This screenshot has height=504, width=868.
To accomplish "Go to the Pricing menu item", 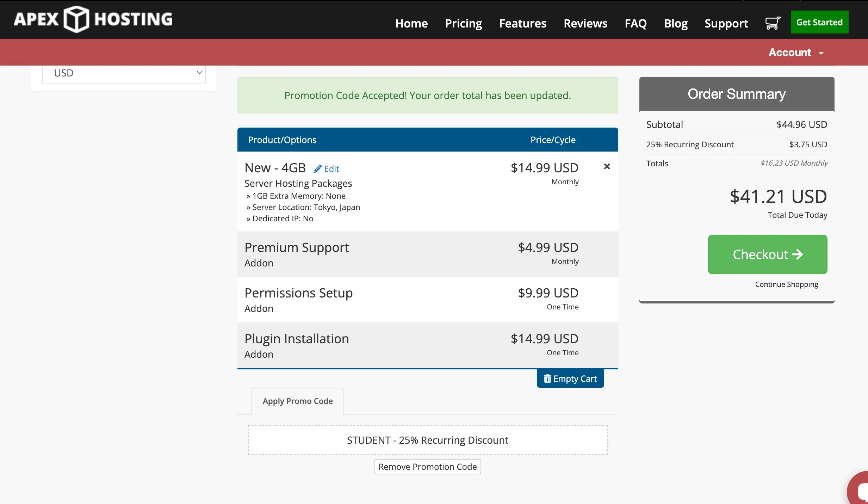I will (x=463, y=23).
